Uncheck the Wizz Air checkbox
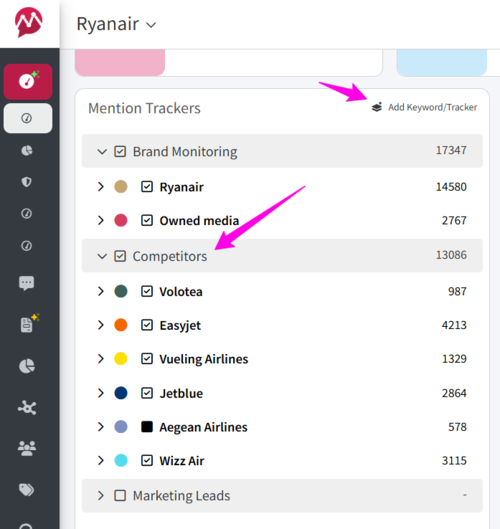 coord(147,461)
